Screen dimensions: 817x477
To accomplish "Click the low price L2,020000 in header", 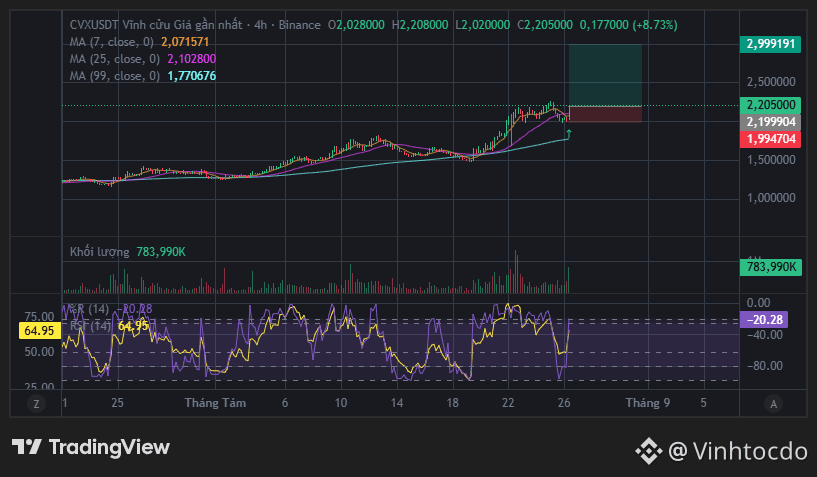I will pos(482,25).
